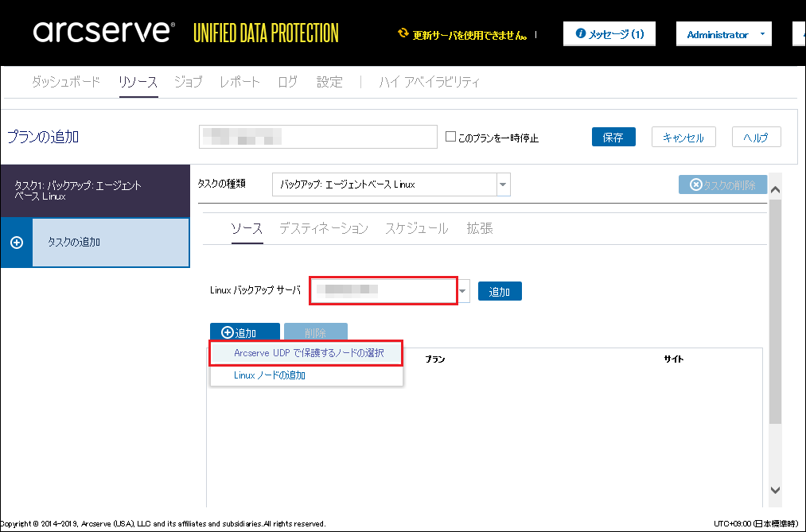Open the スケジュール tab
The height and width of the screenshot is (532, 806).
click(417, 228)
